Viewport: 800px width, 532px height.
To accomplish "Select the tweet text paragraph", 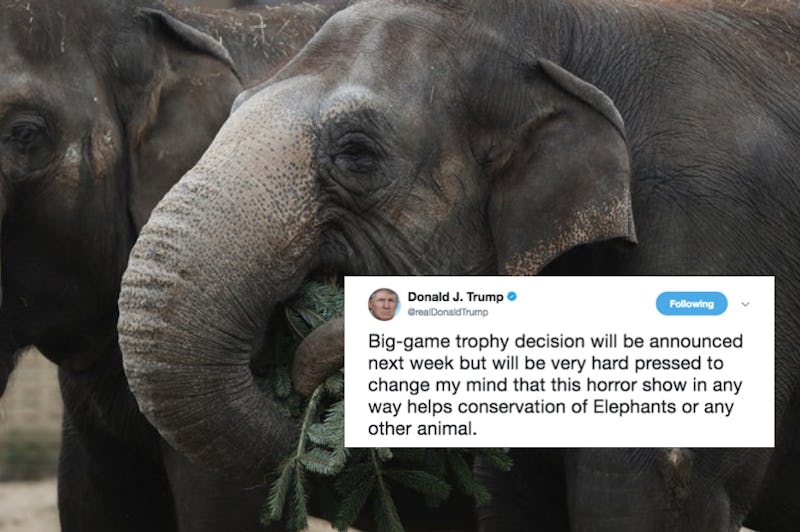I will [555, 385].
